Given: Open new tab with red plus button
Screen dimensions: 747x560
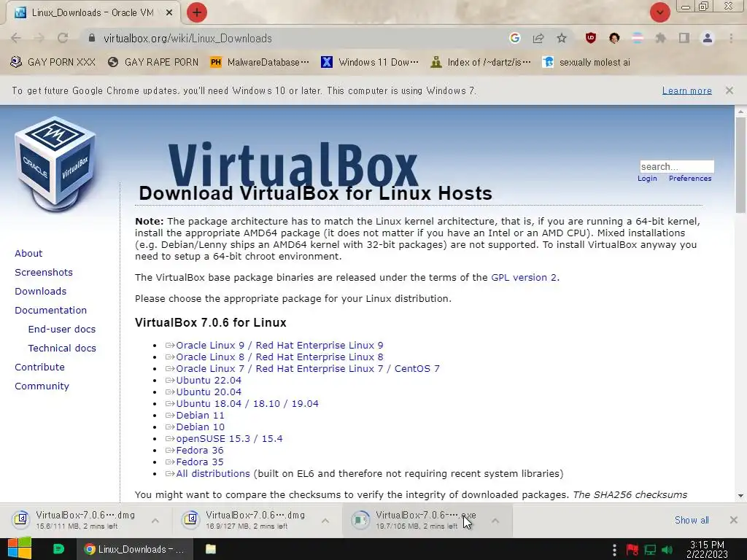Looking at the screenshot, I should (x=197, y=12).
